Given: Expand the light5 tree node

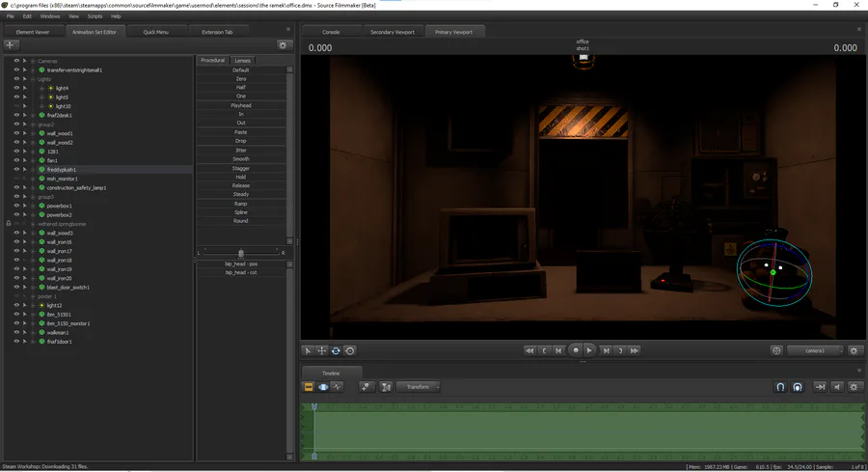Looking at the screenshot, I should [42, 97].
